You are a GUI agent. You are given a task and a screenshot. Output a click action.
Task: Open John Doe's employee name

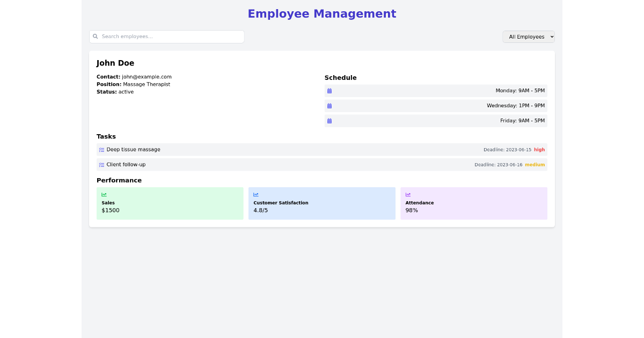tap(115, 63)
